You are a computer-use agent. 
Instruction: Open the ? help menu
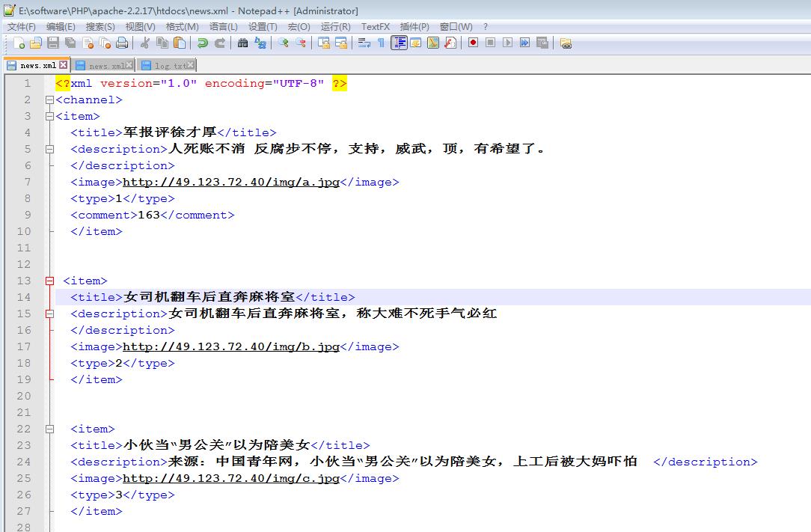click(x=485, y=26)
